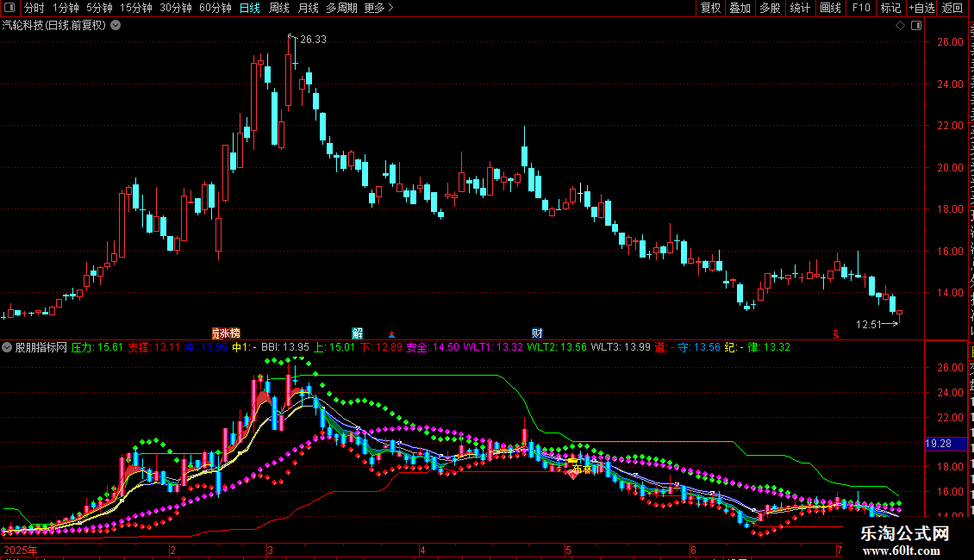Click the 26.33 high price label
The height and width of the screenshot is (560, 974).
[x=313, y=40]
